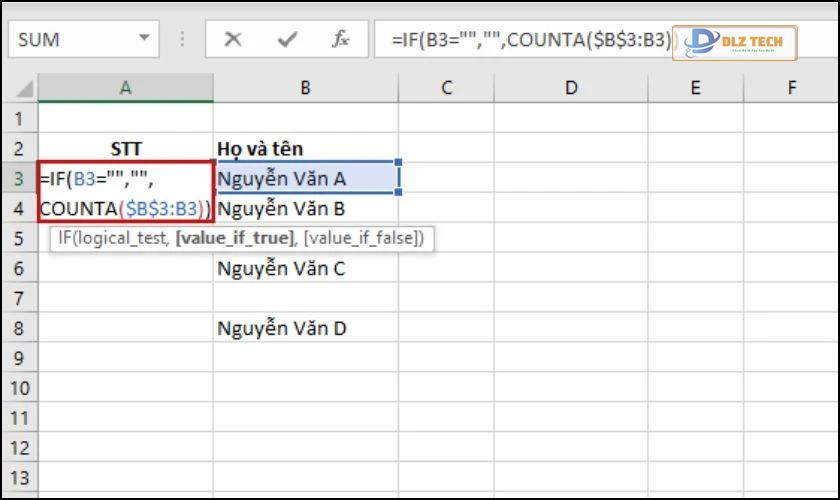
Task: Select row 9 header
Action: click(x=19, y=358)
